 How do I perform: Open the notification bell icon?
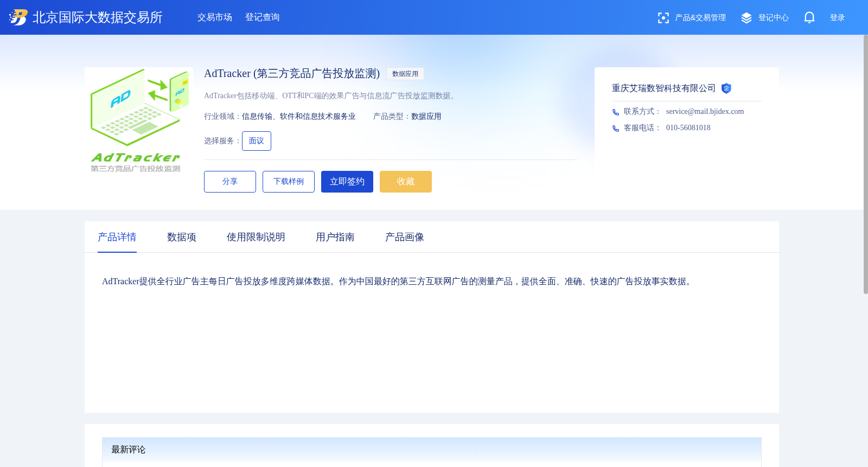[x=809, y=17]
